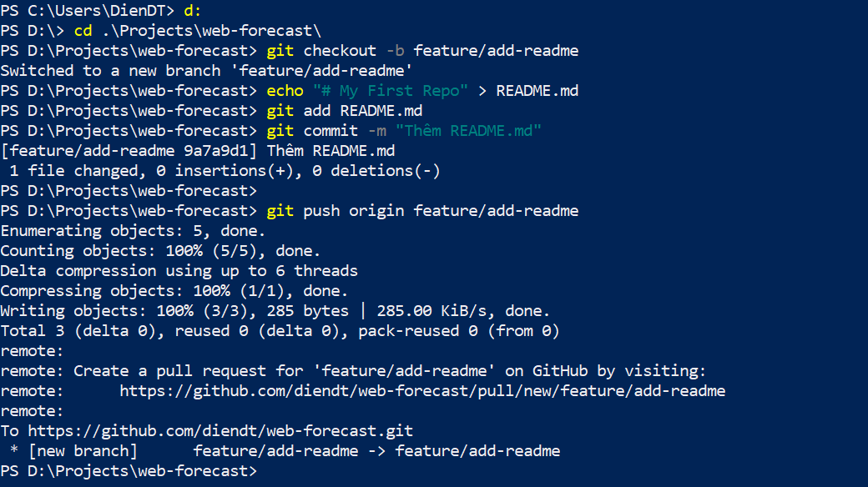This screenshot has width=868, height=487.
Task: Open the GitHub pull request URL
Action: pos(422,391)
